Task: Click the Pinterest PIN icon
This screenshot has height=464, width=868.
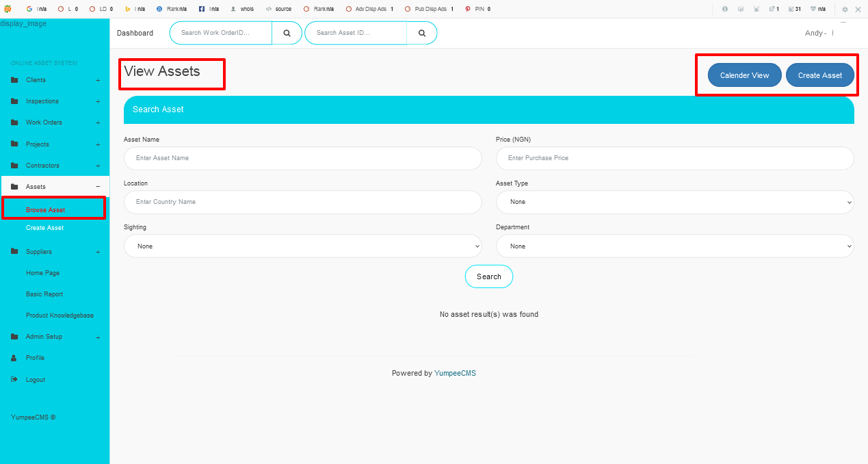Action: pyautogui.click(x=468, y=9)
